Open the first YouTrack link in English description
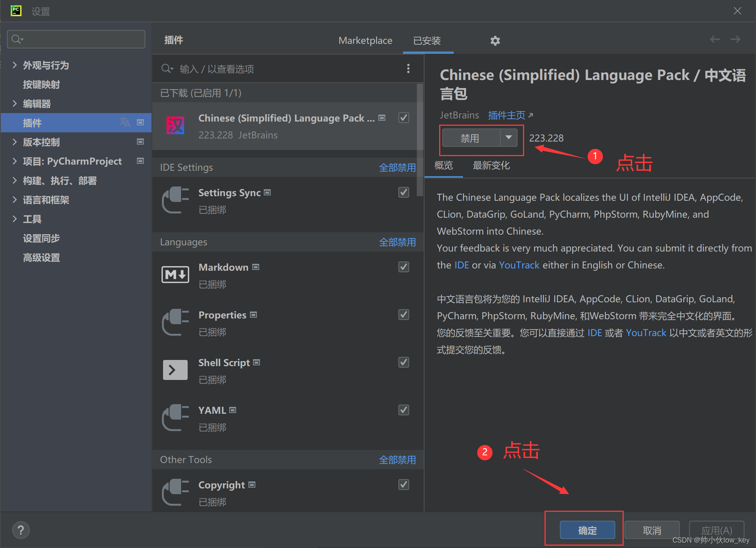The height and width of the screenshot is (548, 756). (x=519, y=265)
